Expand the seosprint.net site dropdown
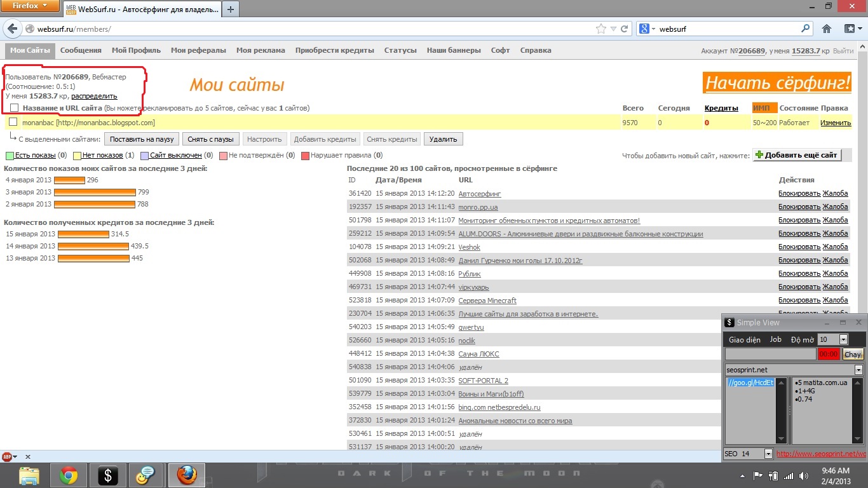 [x=858, y=370]
